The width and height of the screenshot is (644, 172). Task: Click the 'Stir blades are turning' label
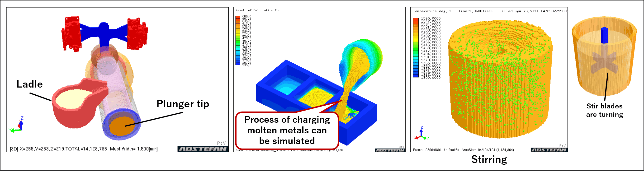(x=605, y=110)
